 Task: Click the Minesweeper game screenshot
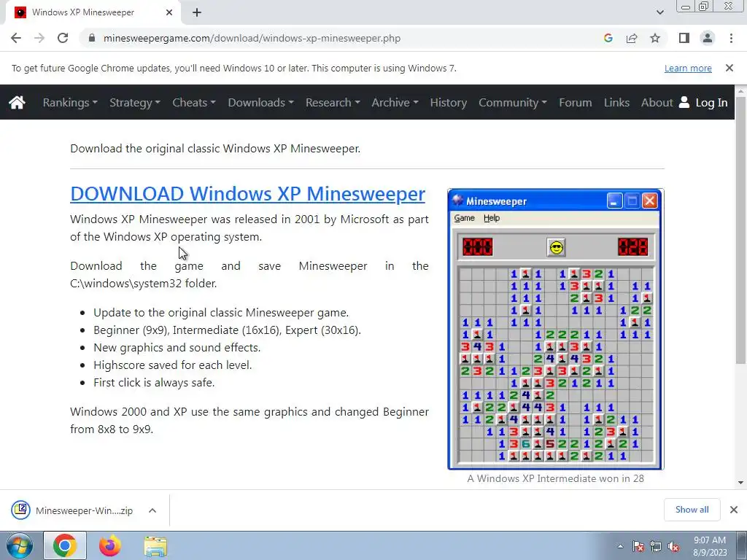click(555, 329)
